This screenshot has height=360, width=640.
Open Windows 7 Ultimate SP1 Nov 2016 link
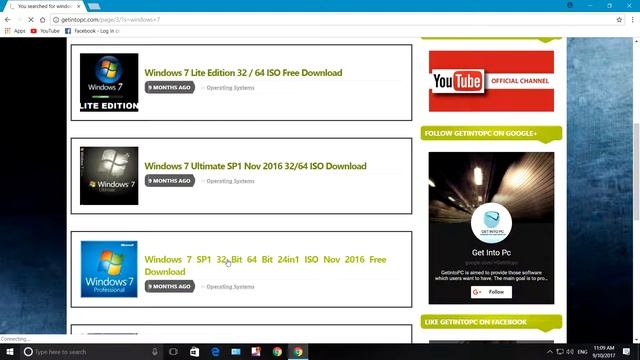256,166
